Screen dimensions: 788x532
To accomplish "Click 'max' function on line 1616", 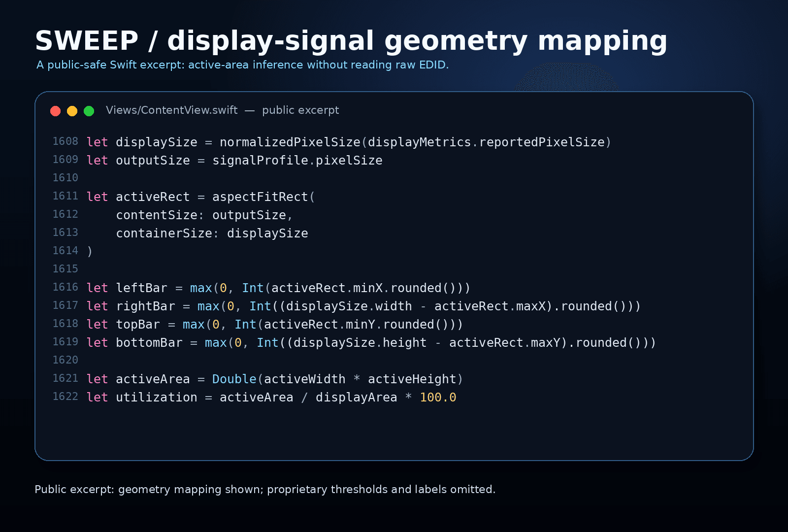I will pos(201,288).
